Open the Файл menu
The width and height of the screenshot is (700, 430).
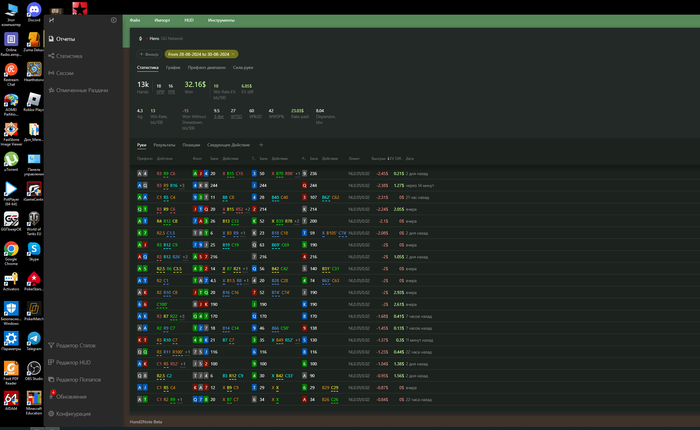tap(135, 20)
